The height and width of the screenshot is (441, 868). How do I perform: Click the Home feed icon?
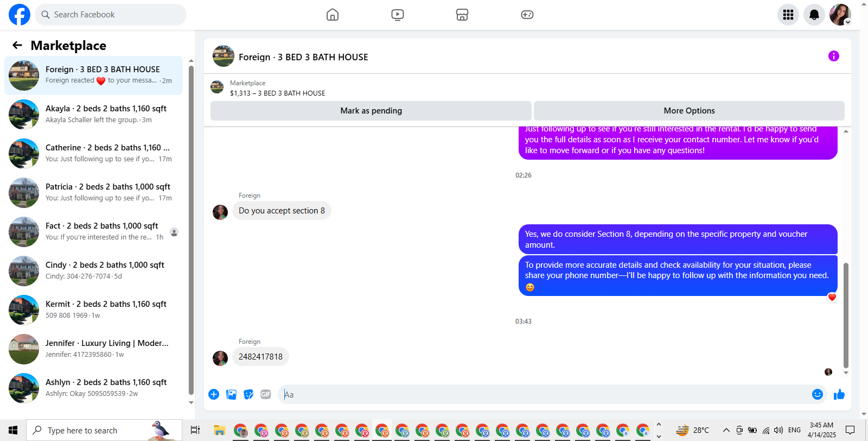point(333,15)
